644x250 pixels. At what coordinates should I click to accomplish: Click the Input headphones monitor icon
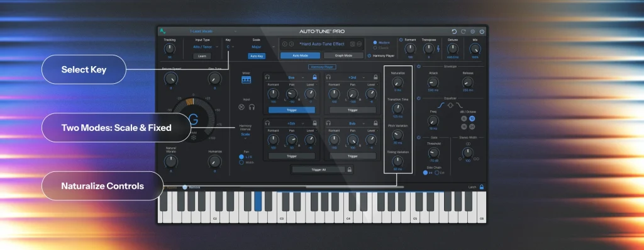252,107
